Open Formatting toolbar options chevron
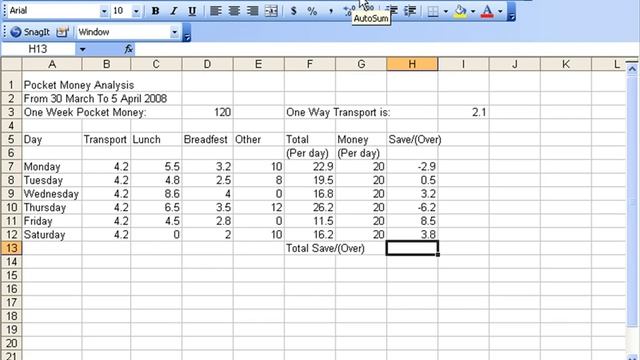The image size is (640, 360). click(511, 12)
